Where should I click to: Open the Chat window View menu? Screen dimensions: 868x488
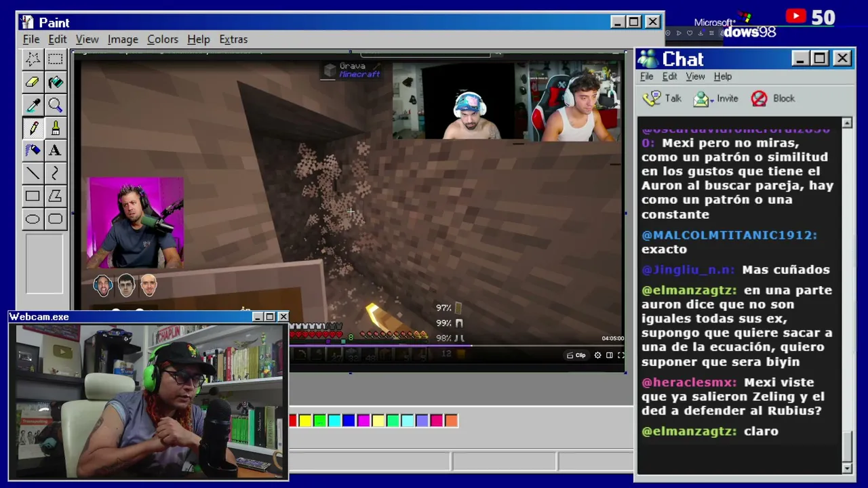(695, 77)
